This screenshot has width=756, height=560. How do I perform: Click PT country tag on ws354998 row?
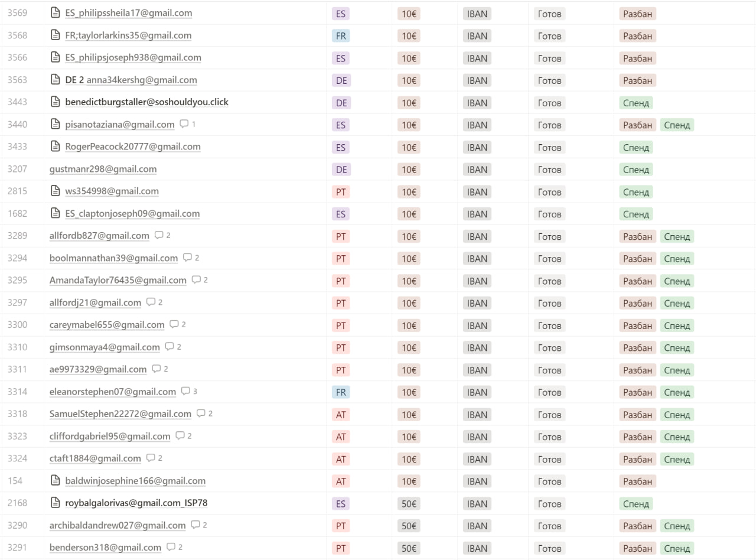pyautogui.click(x=341, y=191)
